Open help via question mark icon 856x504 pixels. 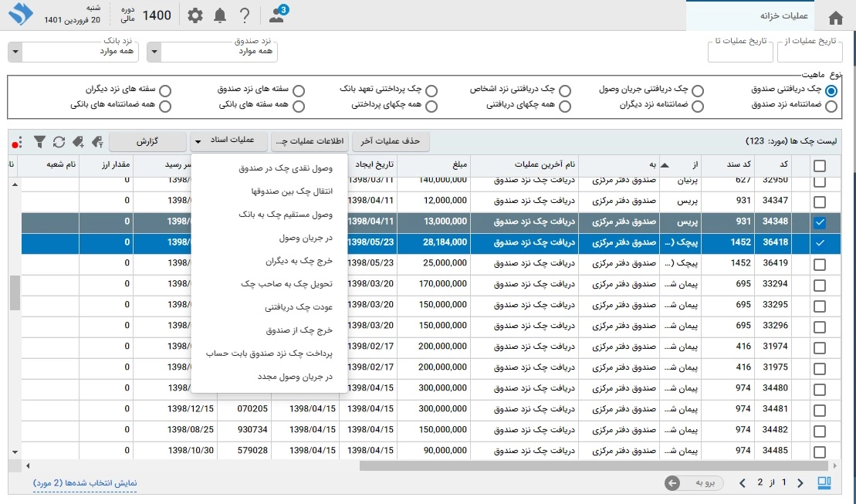pos(245,15)
